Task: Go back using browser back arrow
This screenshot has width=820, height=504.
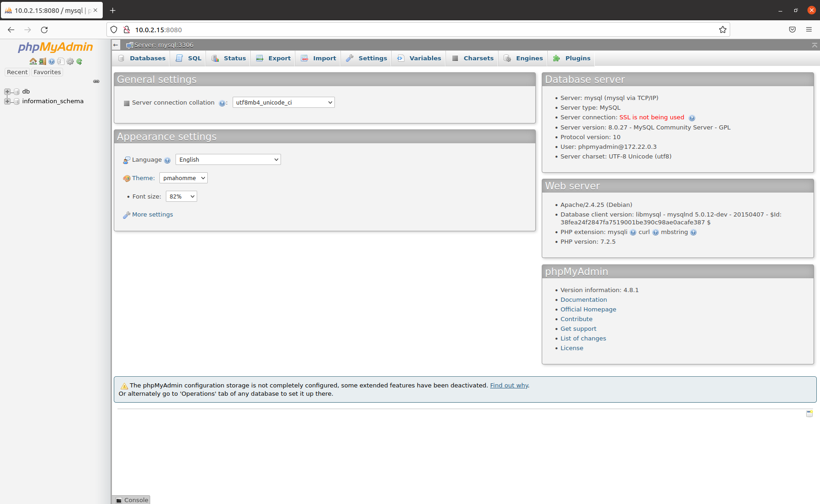Action: (11, 29)
